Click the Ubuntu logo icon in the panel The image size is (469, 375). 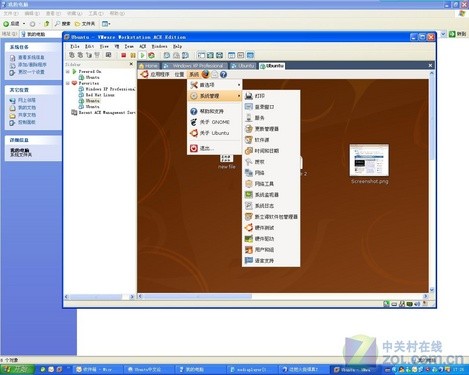144,74
